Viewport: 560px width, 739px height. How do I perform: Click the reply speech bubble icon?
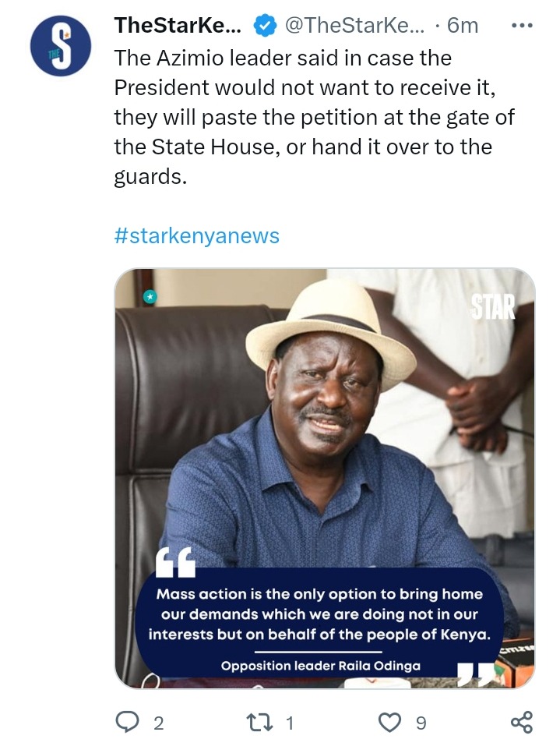(x=127, y=722)
